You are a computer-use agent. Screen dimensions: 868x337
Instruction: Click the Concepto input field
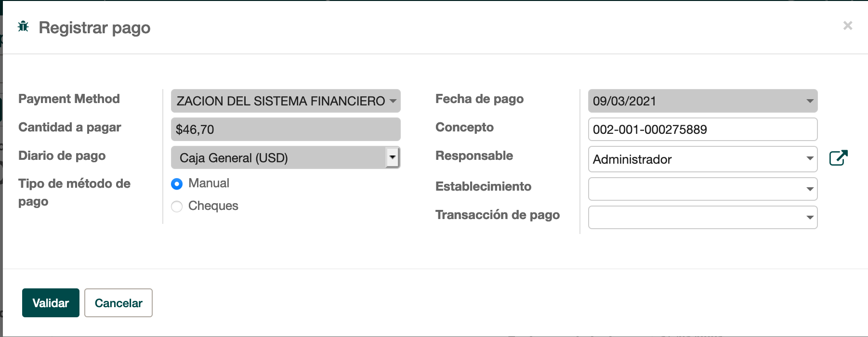[x=702, y=130]
